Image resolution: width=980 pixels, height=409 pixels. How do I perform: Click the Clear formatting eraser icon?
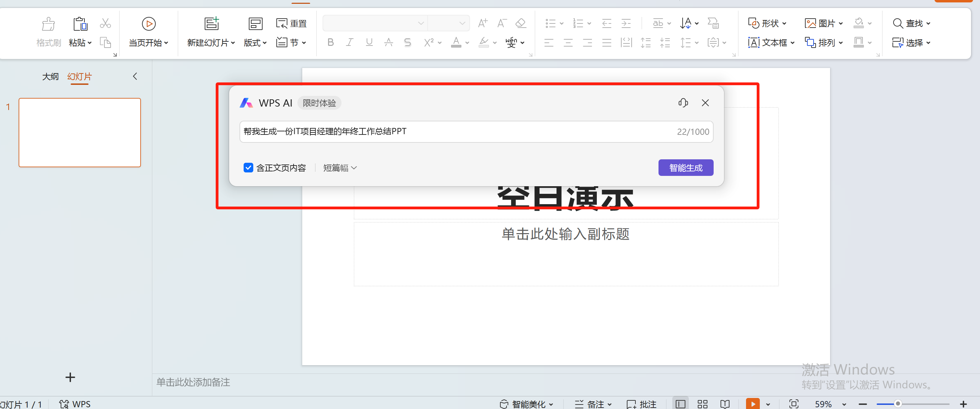pos(520,23)
